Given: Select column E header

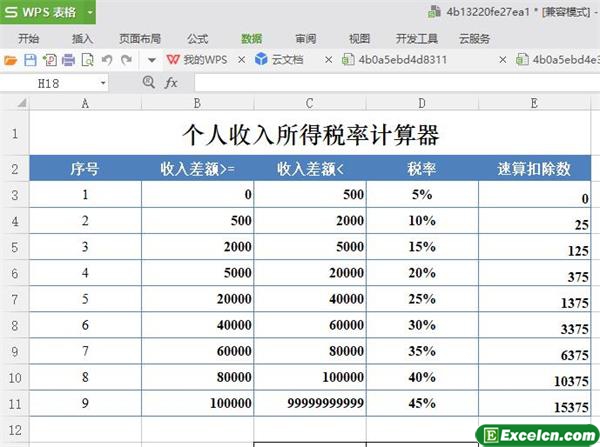Looking at the screenshot, I should (x=534, y=103).
